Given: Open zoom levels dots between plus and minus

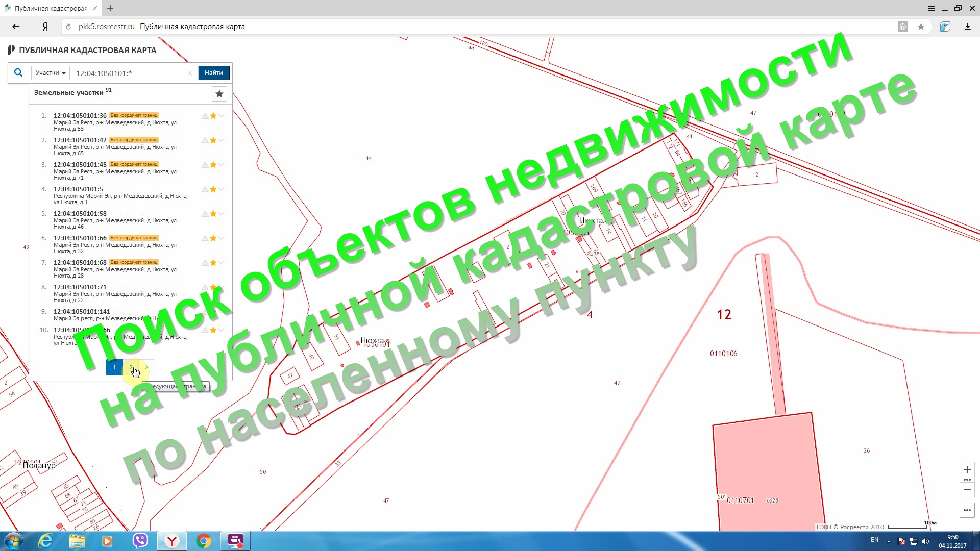Looking at the screenshot, I should 967,480.
